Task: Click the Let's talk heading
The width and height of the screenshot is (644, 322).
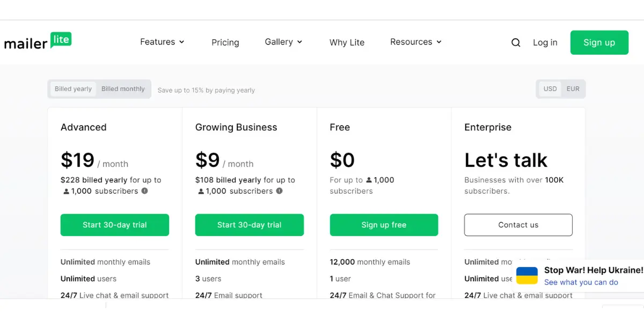Action: tap(506, 160)
